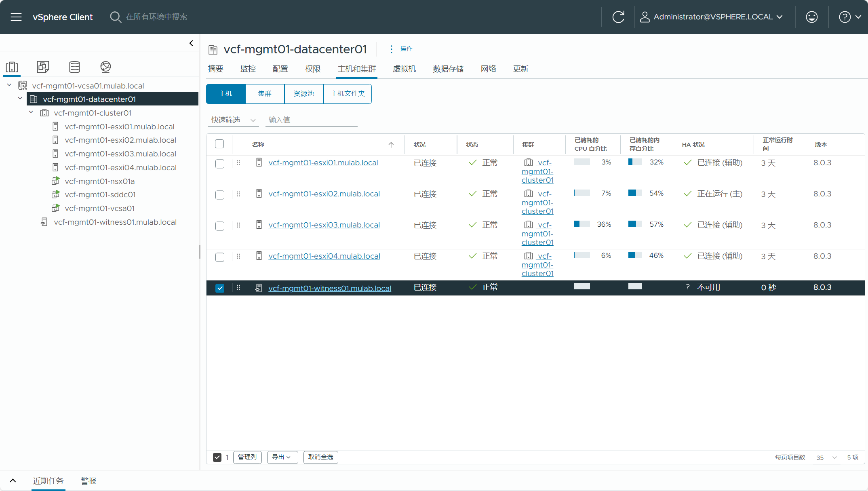868x491 pixels.
Task: Click the refresh icon in header
Action: click(x=618, y=17)
